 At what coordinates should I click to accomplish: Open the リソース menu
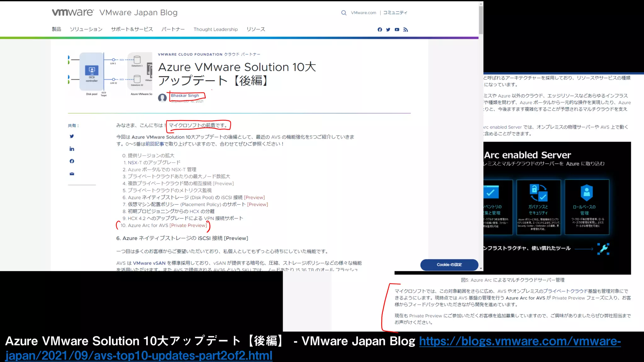point(256,29)
